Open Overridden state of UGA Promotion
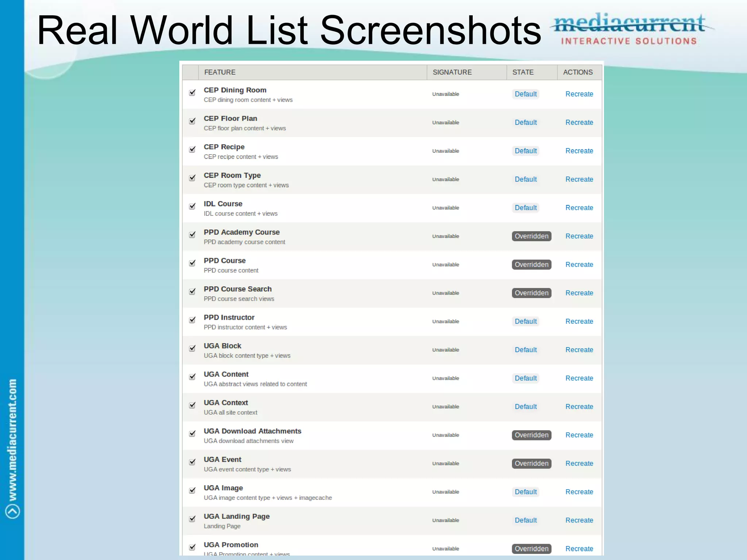 pos(531,549)
